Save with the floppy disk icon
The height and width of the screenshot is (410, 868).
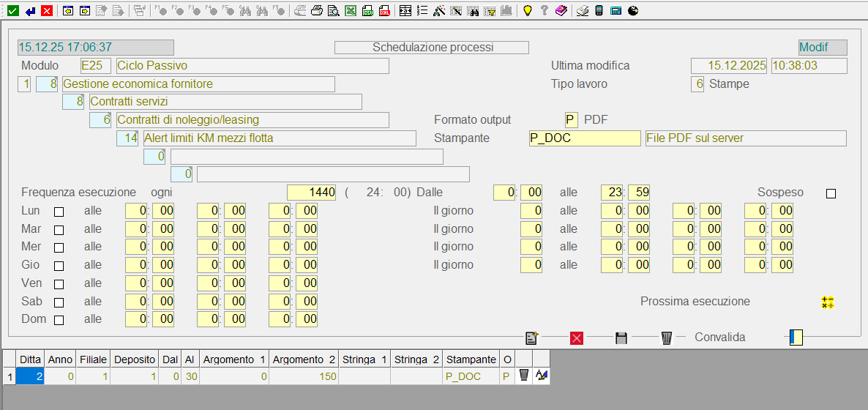tap(621, 338)
